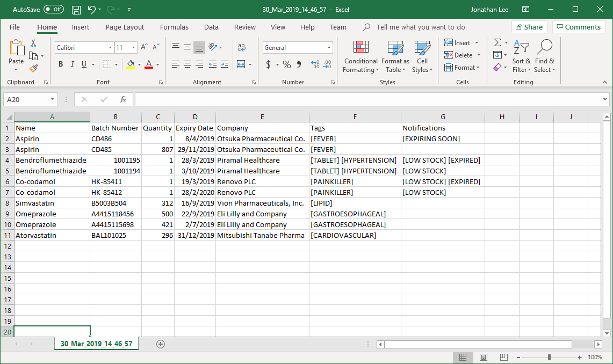Click the Tell me what you want field
Screen dimensions: 613x364
coord(421,27)
